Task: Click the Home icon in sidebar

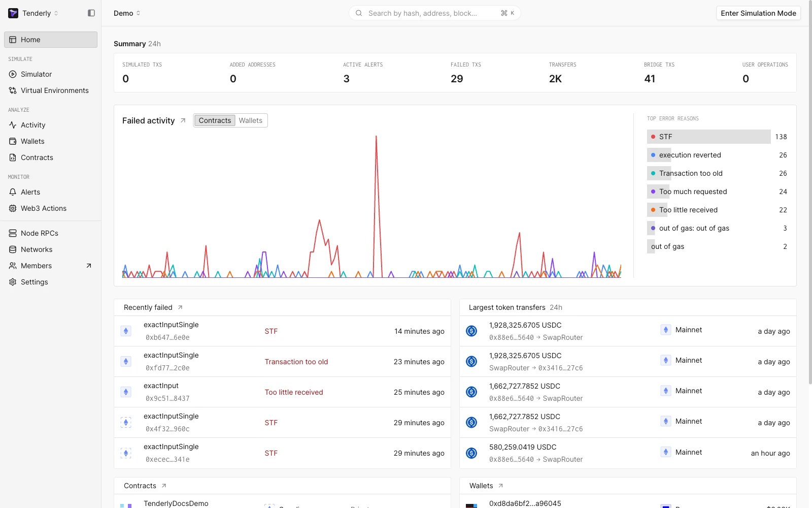Action: 13,40
